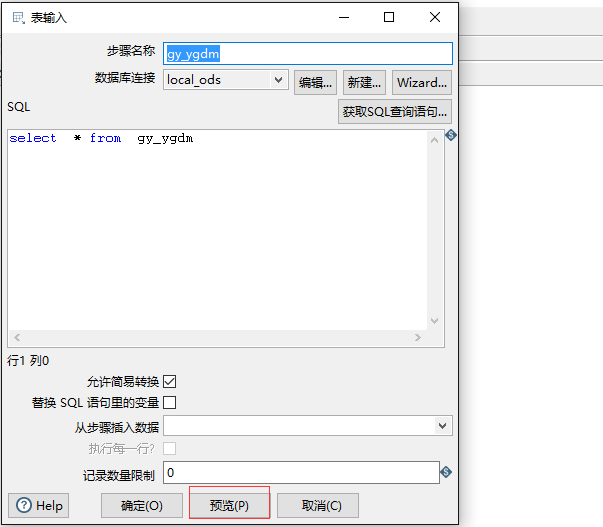Click SQL editor scroll left arrow

17,337
